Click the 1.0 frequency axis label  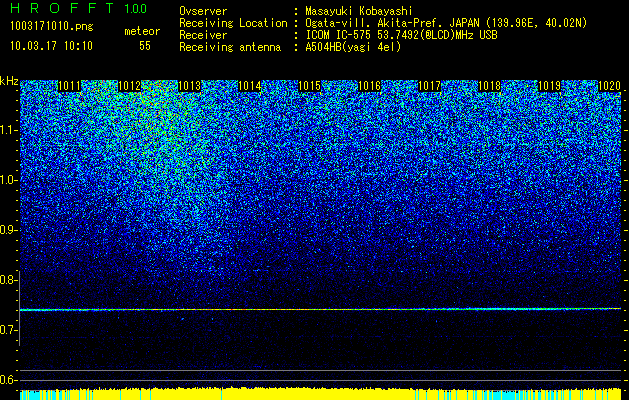[x=7, y=180]
